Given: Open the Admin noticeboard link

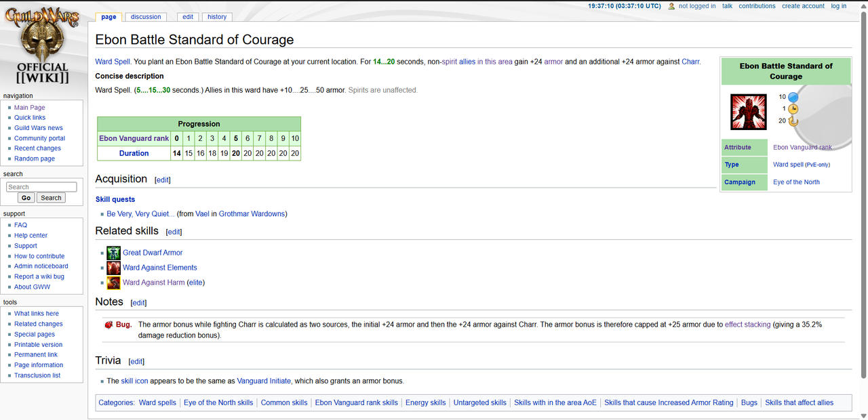Looking at the screenshot, I should point(41,266).
